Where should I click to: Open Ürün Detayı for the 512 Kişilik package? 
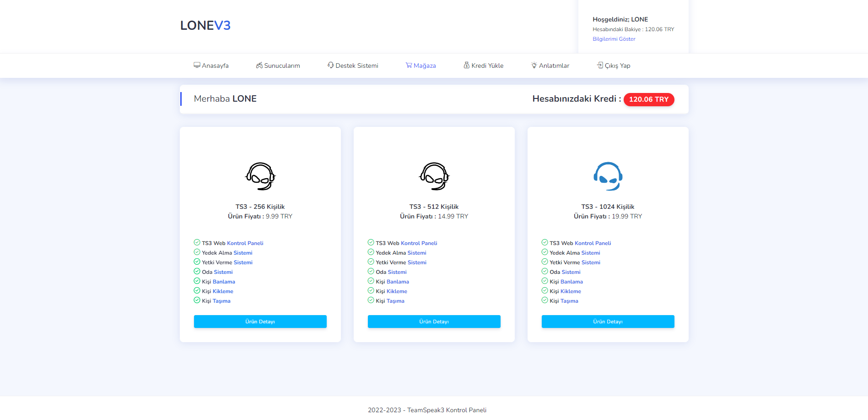tap(434, 322)
